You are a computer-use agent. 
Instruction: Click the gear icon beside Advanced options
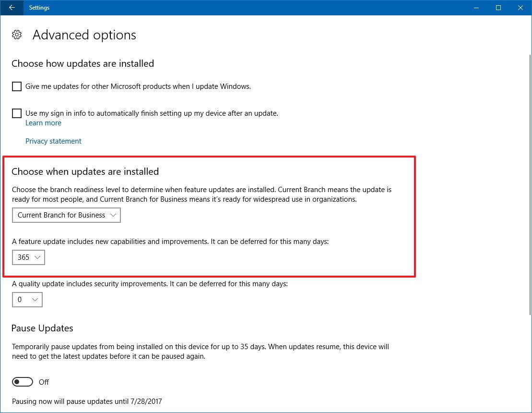[x=17, y=35]
